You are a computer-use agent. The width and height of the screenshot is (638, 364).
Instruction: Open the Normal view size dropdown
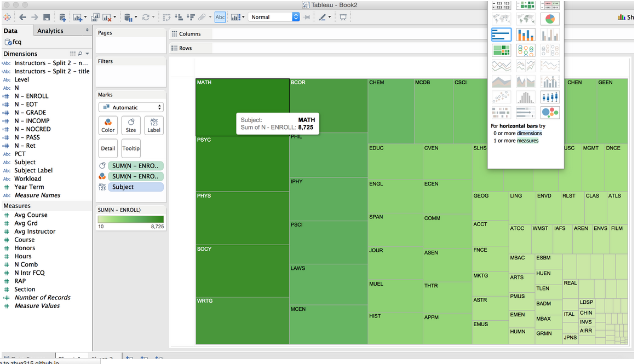[296, 18]
